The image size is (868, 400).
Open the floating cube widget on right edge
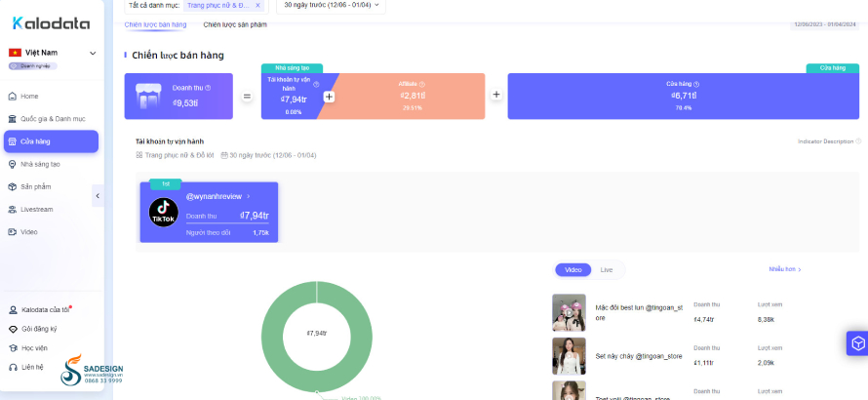(x=857, y=343)
